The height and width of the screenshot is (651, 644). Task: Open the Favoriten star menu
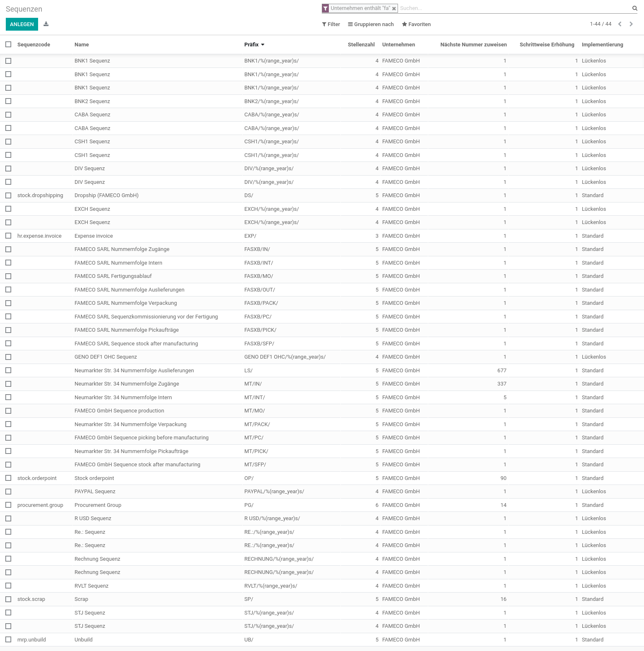tap(416, 24)
